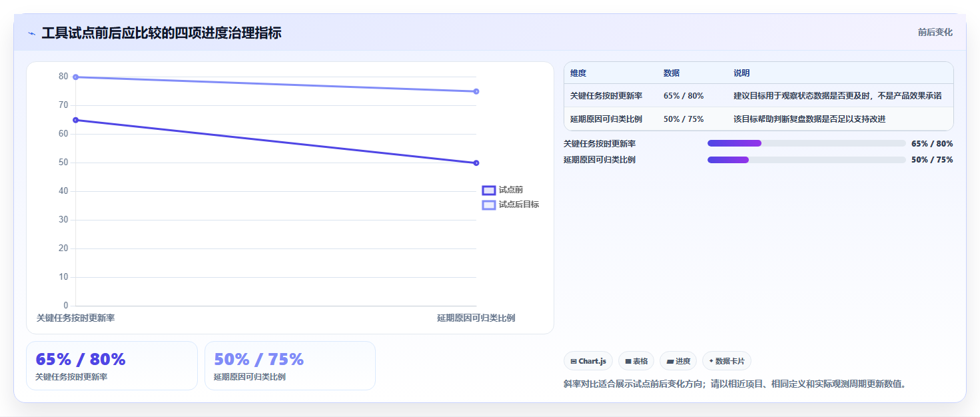The height and width of the screenshot is (417, 980).
Task: Click the 斜率对比适合展示 footer note
Action: [x=735, y=384]
